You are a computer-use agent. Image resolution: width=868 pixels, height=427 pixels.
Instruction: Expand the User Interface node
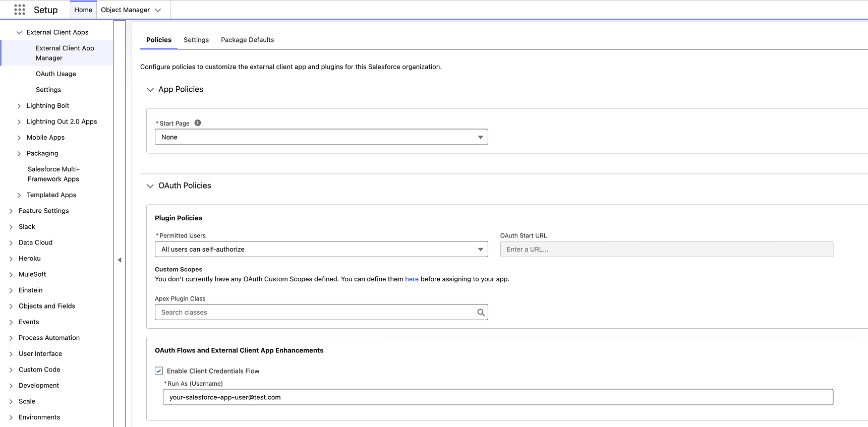point(11,354)
